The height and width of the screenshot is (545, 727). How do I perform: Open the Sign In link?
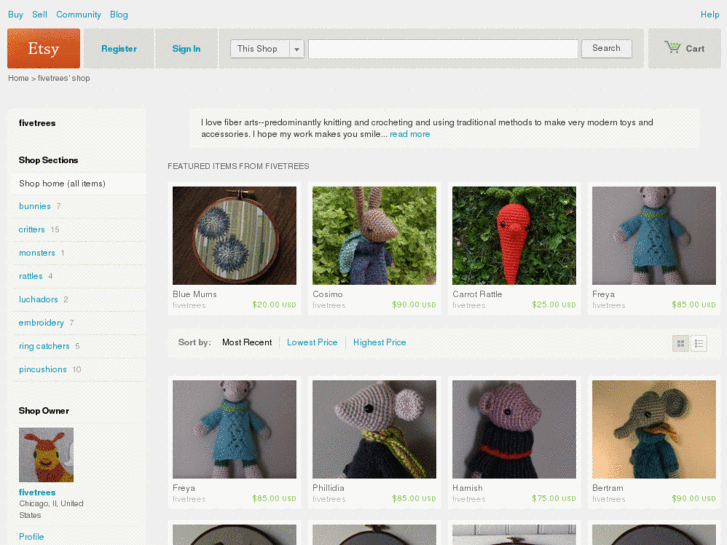click(x=186, y=49)
